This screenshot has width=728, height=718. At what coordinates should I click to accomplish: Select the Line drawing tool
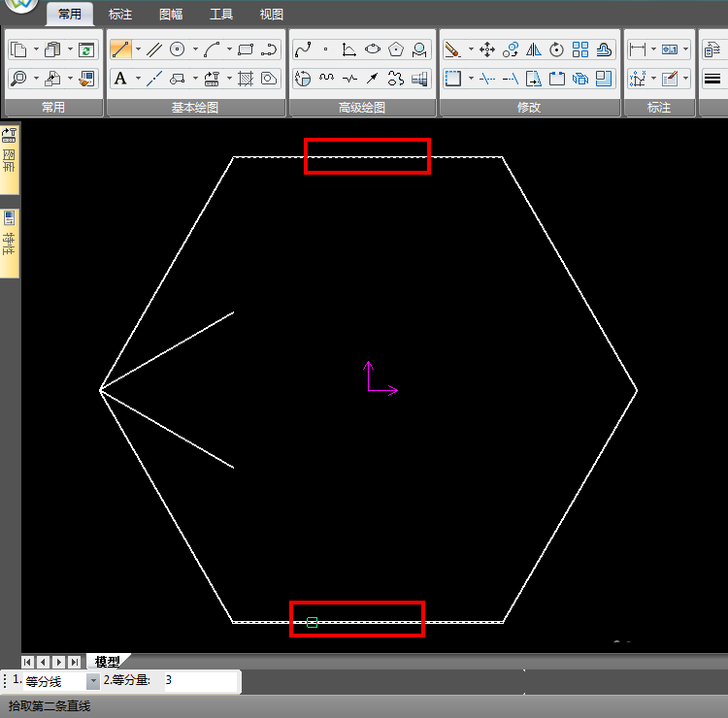tap(120, 49)
